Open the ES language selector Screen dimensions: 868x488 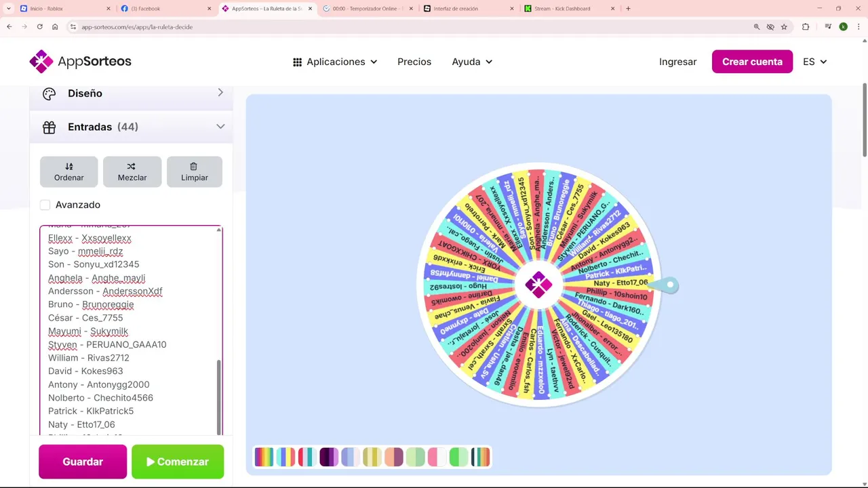[814, 62]
